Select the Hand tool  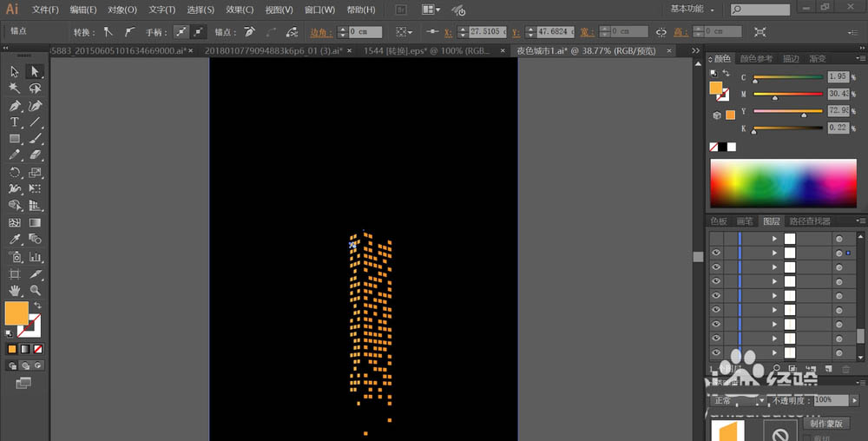tap(15, 290)
